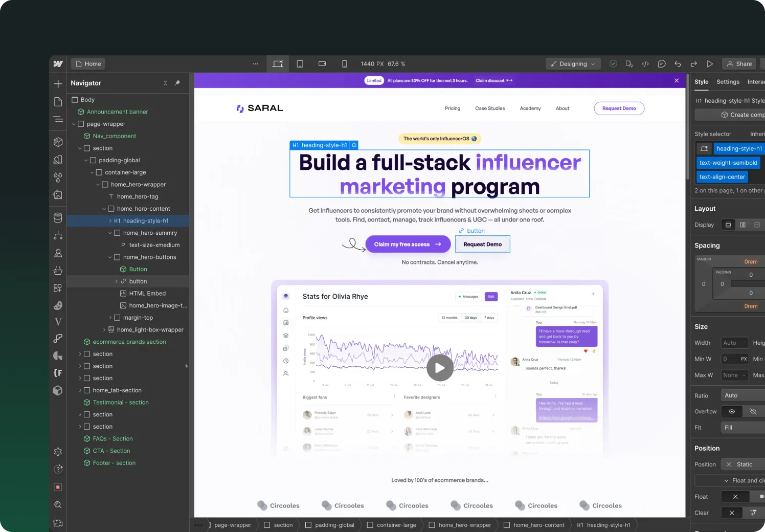Select block display option
Screen dimensions: 765x532
click(x=728, y=225)
